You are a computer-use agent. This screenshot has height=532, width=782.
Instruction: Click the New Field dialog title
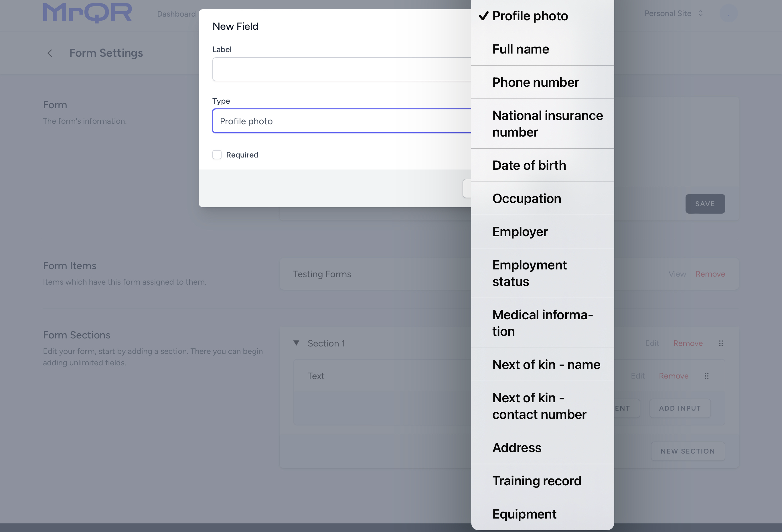pos(235,27)
